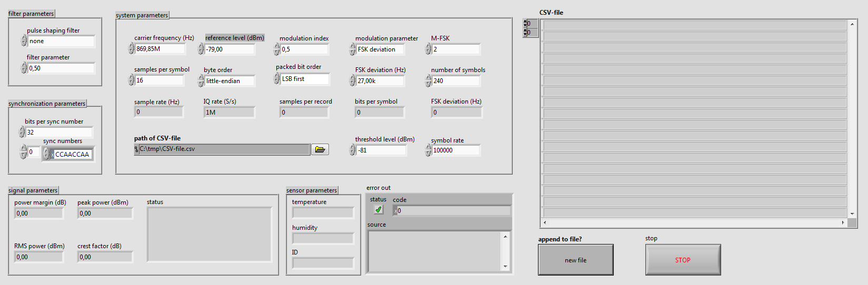Click the error source scrollbar down arrow

[x=505, y=267]
